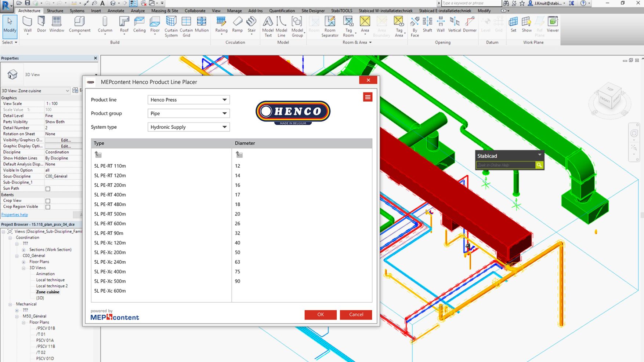The height and width of the screenshot is (362, 644).
Task: Close the Properties panel
Action: 95,58
